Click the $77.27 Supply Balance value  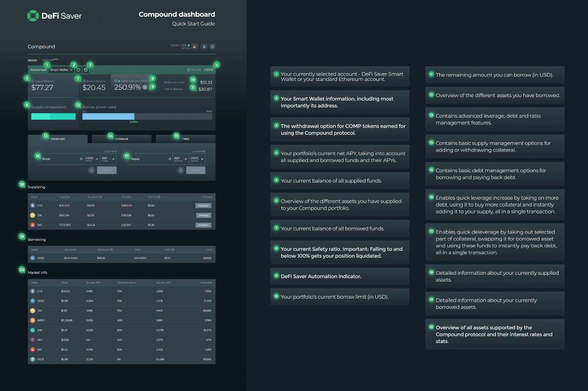pyautogui.click(x=42, y=88)
